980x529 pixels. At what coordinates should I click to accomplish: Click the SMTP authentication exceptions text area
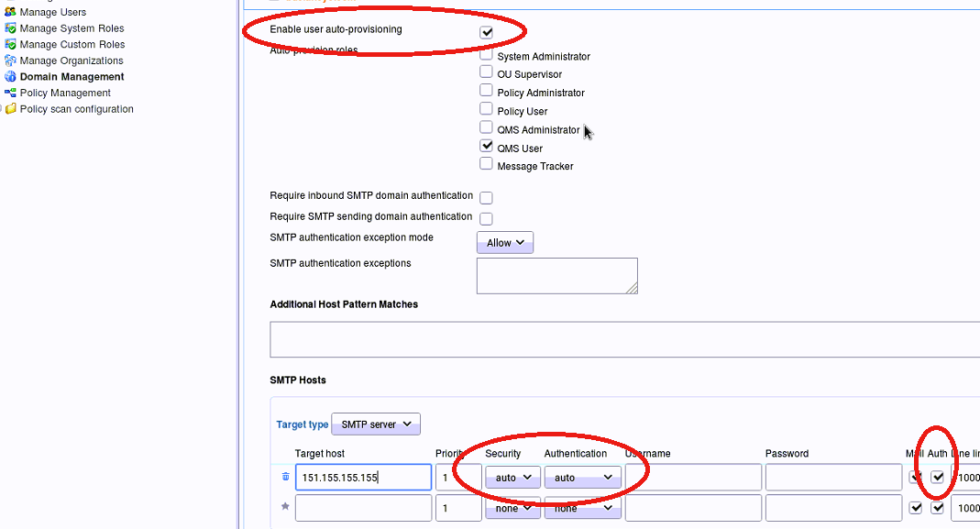tap(556, 275)
